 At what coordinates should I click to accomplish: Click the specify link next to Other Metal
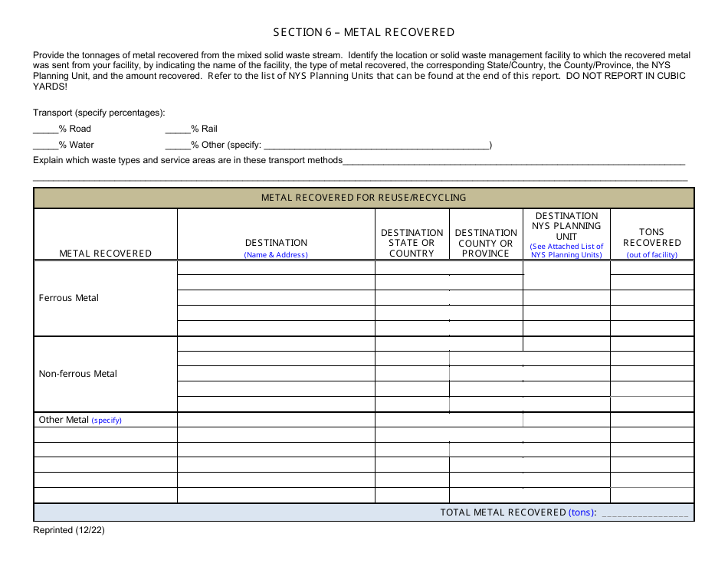(x=106, y=420)
